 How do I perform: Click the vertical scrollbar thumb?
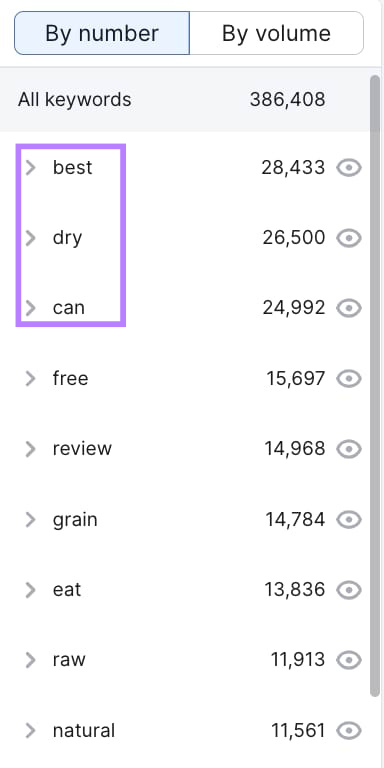click(x=375, y=385)
